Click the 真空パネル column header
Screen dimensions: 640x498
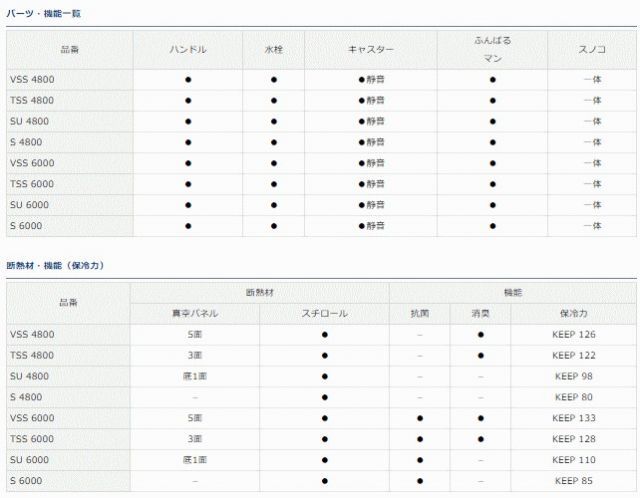click(195, 313)
